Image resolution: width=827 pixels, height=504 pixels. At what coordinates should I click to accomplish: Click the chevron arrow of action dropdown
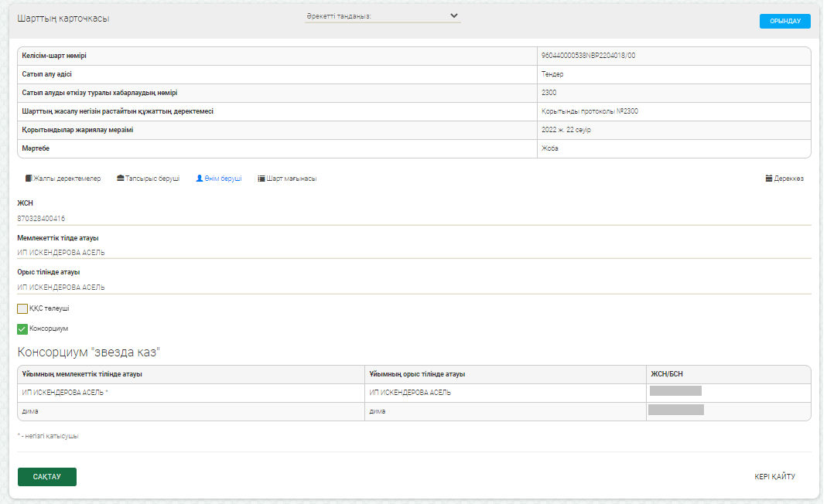click(x=454, y=15)
